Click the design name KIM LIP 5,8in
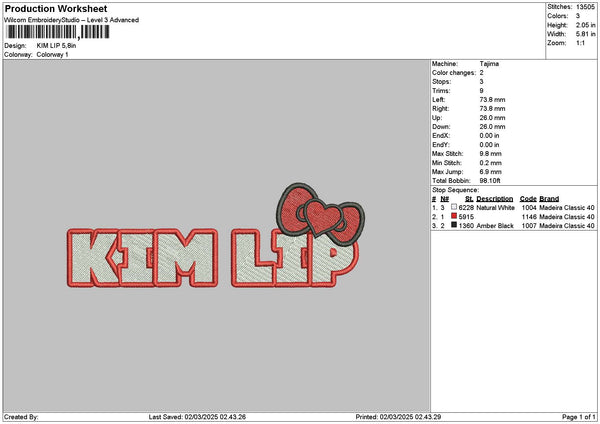Screen dimensions: 600x424 [56, 46]
